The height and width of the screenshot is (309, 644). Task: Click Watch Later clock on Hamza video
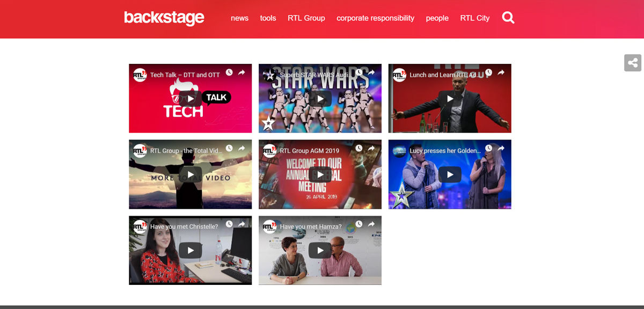coord(359,224)
